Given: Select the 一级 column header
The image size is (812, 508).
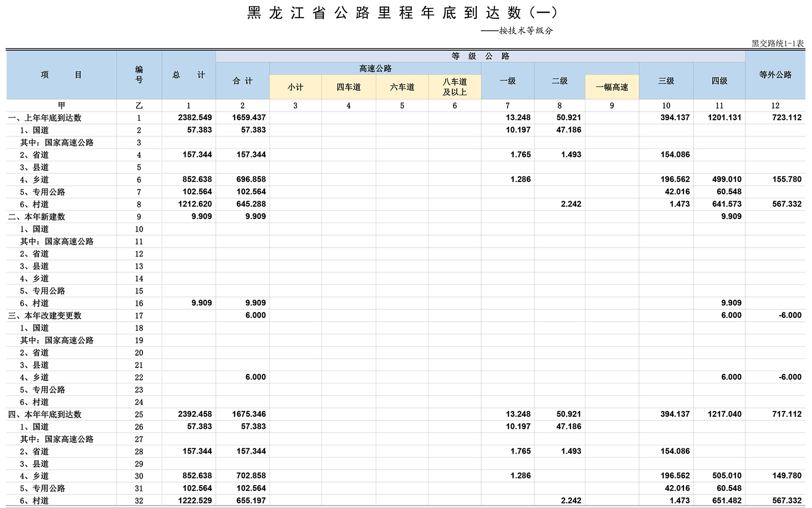Looking at the screenshot, I should coord(508,81).
